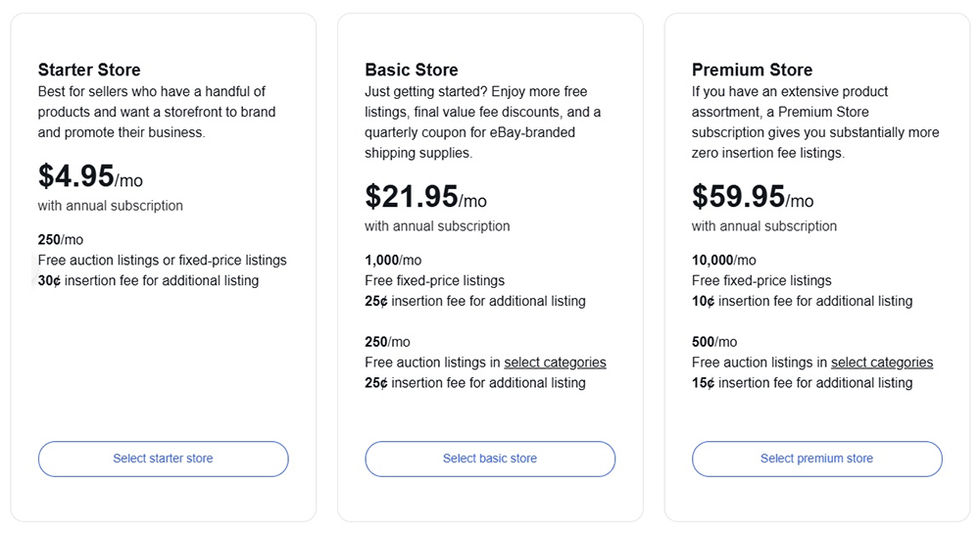Click the Basic Store heading
This screenshot has width=980, height=534.
[x=412, y=70]
